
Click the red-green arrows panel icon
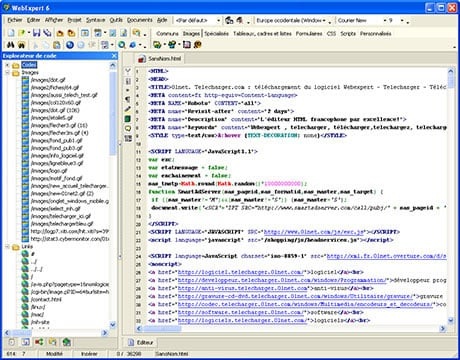click(x=39, y=342)
